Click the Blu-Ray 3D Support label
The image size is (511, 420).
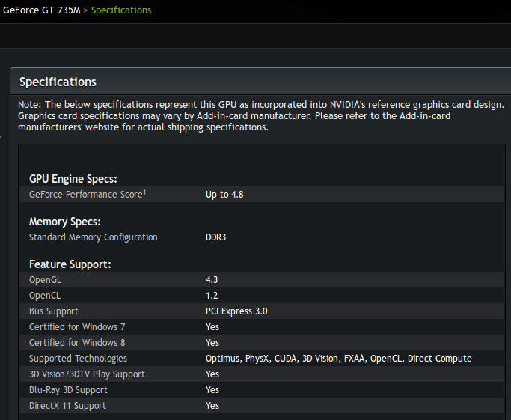click(x=68, y=389)
